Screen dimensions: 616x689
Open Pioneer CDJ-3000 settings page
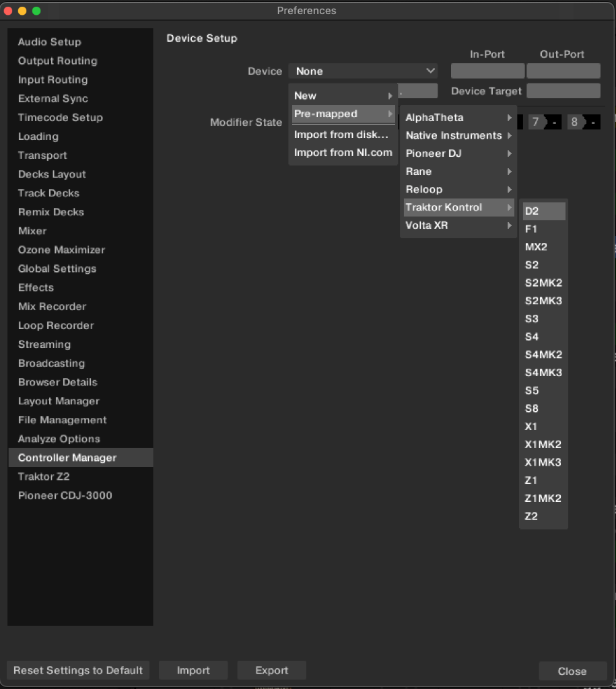coord(81,495)
